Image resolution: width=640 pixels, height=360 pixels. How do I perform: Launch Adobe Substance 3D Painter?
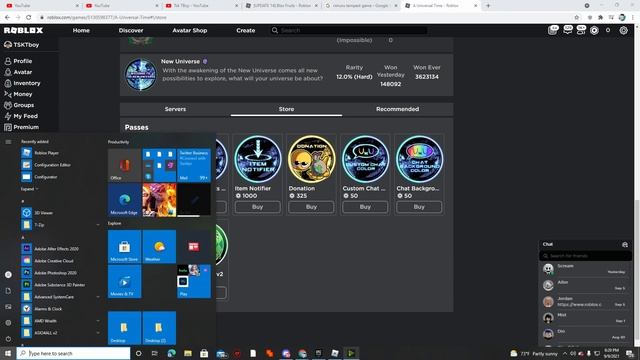60,284
